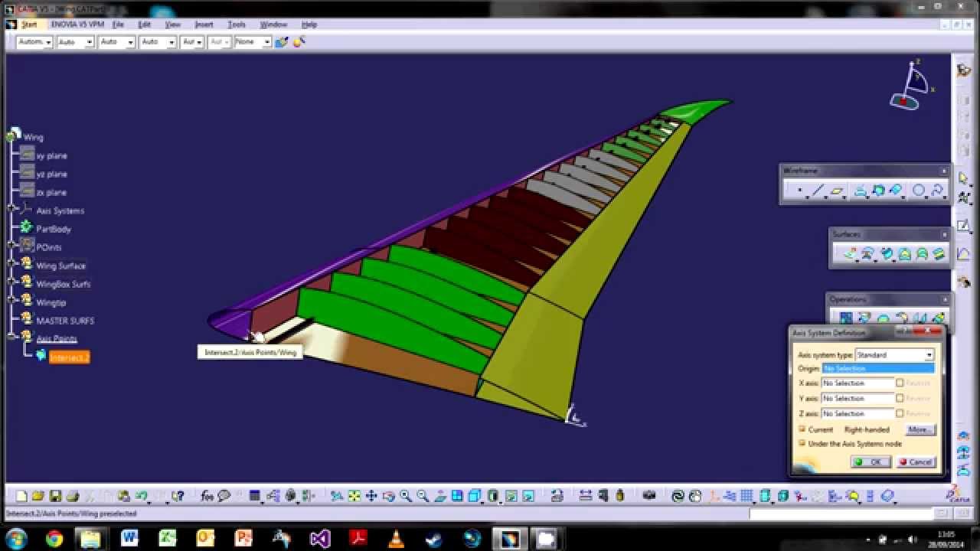Open the Tools menu
The height and width of the screenshot is (551, 980).
coord(237,24)
